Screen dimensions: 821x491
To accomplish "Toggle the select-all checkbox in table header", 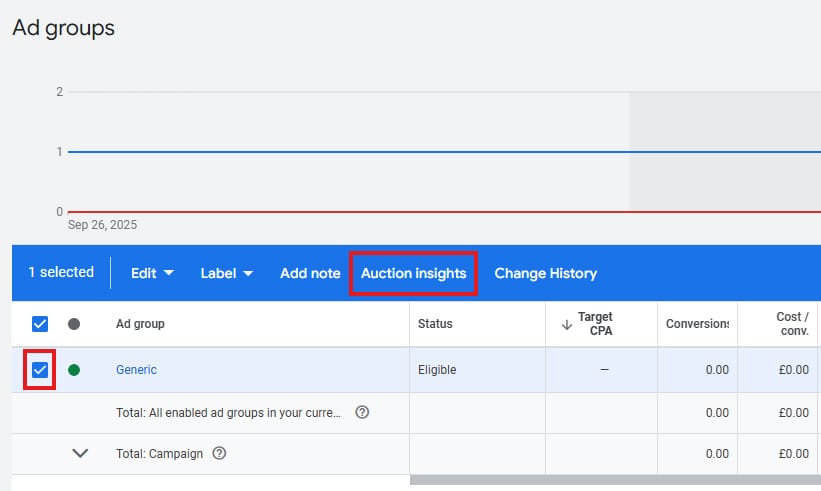I will click(40, 324).
